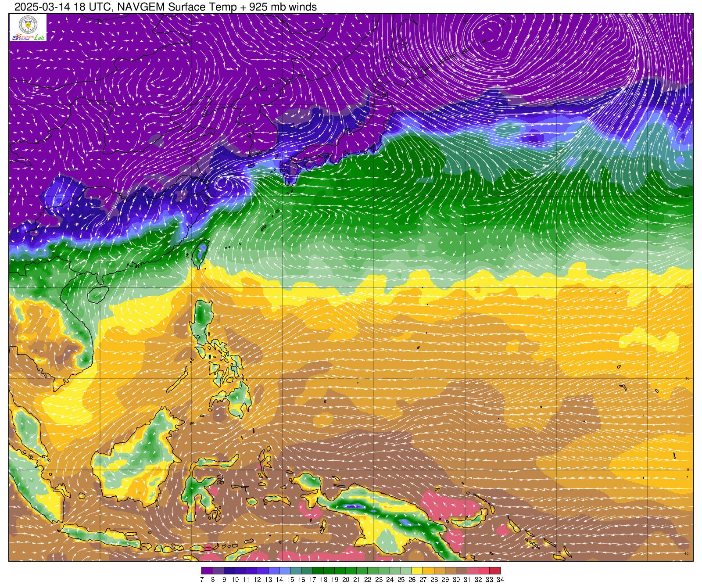Choose the light blue swatch between 14 and 15

click(285, 571)
